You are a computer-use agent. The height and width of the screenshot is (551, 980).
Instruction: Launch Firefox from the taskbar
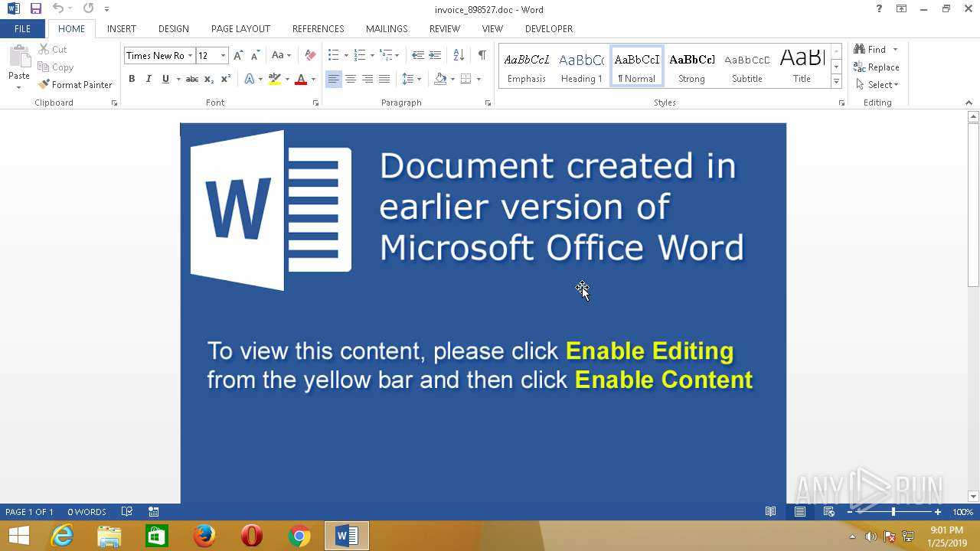[x=204, y=536]
